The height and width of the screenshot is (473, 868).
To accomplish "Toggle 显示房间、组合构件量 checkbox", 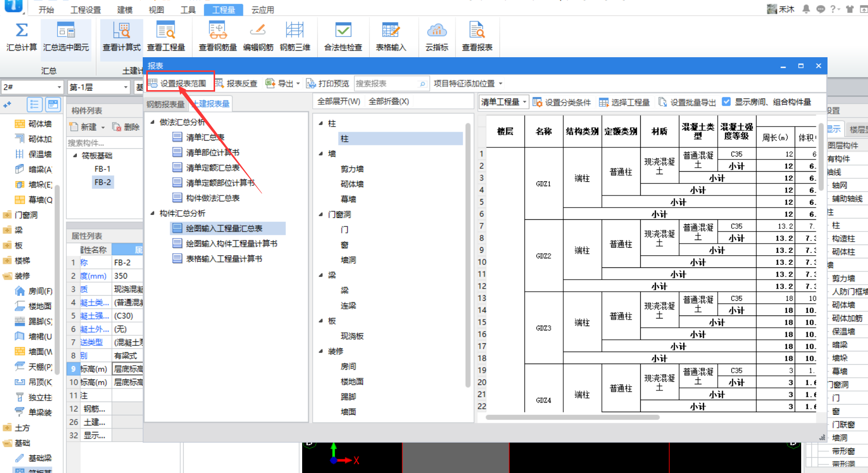I will [726, 102].
